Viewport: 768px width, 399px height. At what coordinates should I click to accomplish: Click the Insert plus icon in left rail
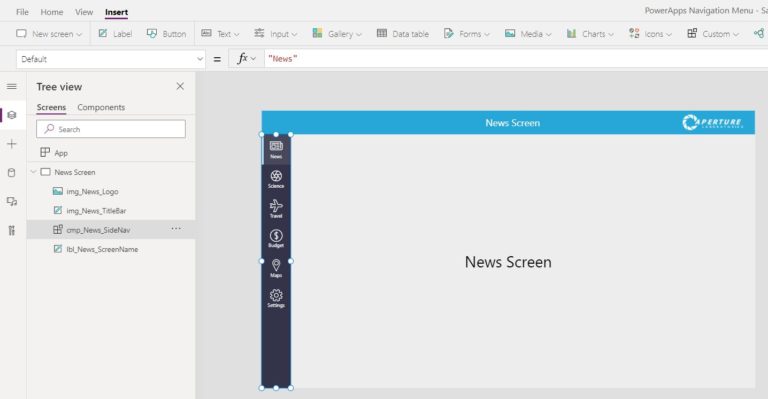(12, 144)
